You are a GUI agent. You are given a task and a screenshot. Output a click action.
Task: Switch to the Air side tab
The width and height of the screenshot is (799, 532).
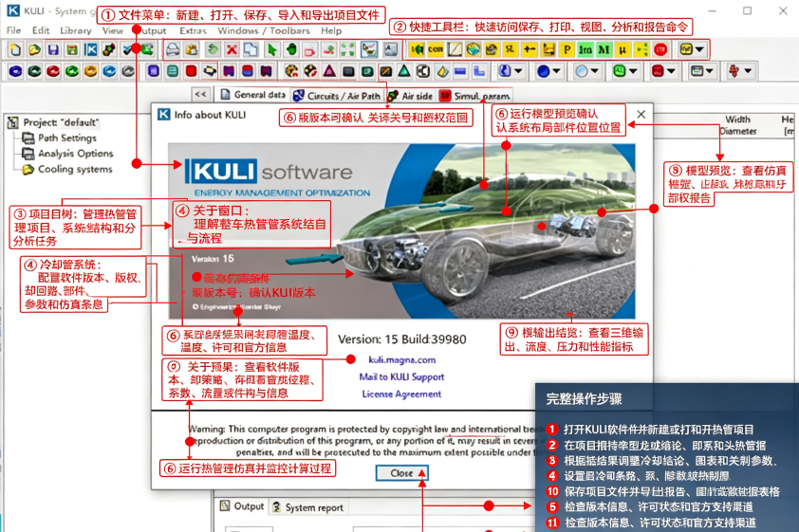410,95
